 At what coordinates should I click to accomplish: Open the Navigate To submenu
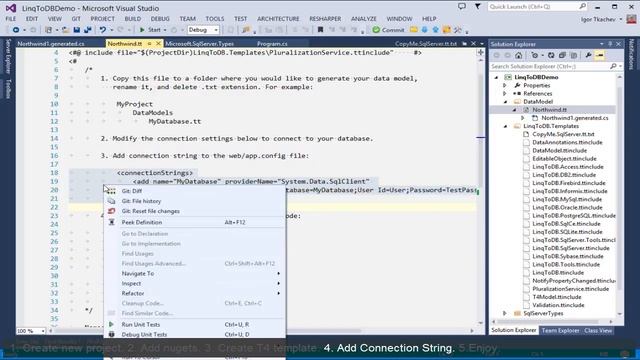click(x=195, y=273)
